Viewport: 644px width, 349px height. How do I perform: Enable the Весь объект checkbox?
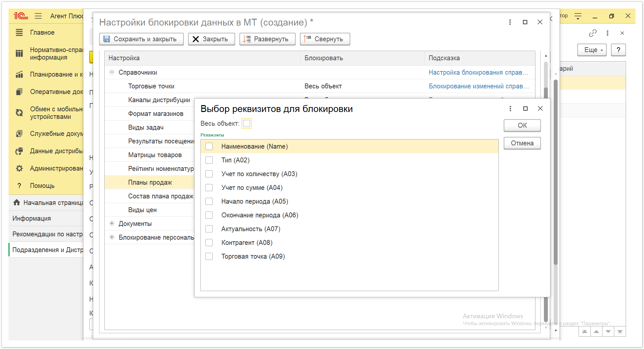click(x=247, y=123)
